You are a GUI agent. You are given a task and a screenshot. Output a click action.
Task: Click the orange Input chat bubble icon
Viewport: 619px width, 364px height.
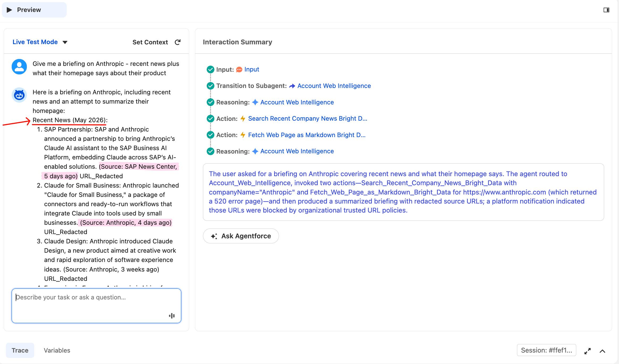pos(239,70)
